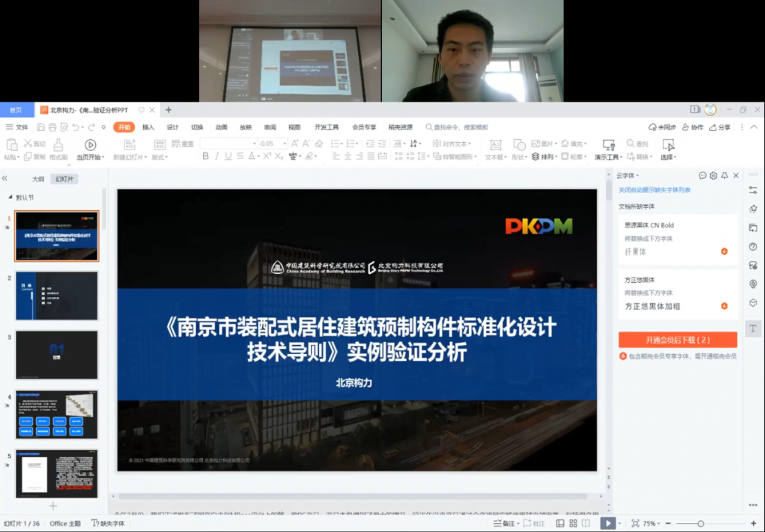Screen dimensions: 765x532
Task: Switch to 大纲 Outline pane tab
Action: [x=38, y=179]
